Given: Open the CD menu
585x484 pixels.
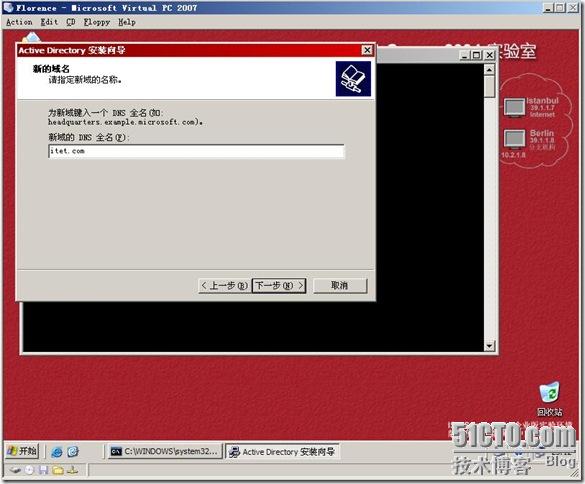Looking at the screenshot, I should point(71,22).
